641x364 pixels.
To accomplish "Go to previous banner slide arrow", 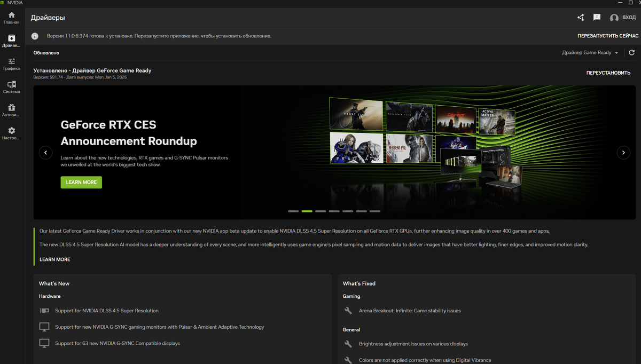I will (x=45, y=153).
